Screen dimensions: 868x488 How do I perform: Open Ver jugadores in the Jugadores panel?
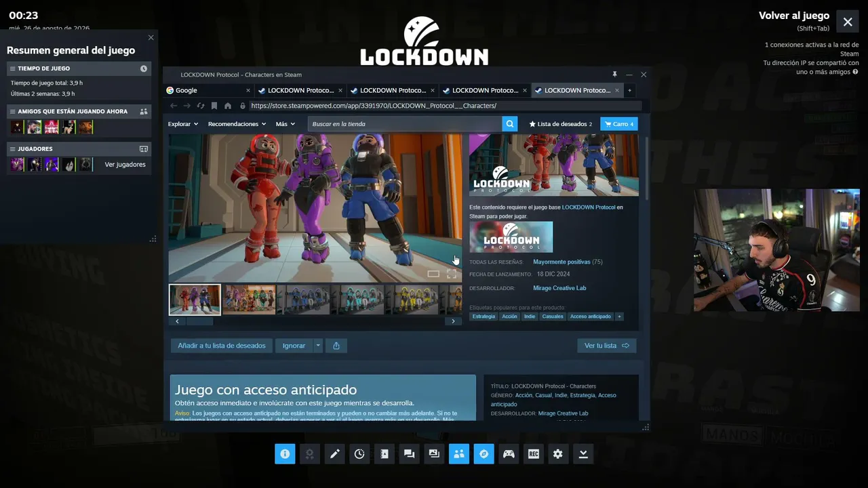click(x=125, y=165)
